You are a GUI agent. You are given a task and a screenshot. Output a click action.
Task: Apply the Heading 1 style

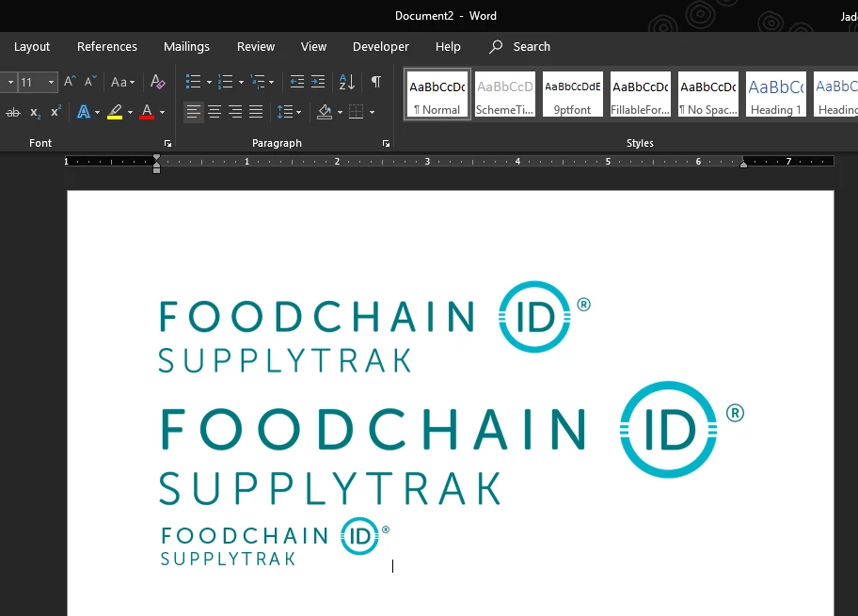click(x=776, y=94)
